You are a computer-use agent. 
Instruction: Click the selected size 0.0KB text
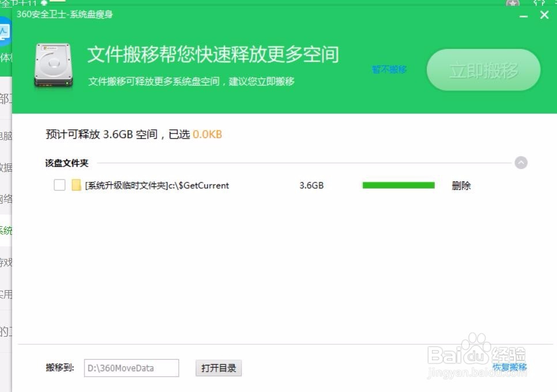pos(207,134)
